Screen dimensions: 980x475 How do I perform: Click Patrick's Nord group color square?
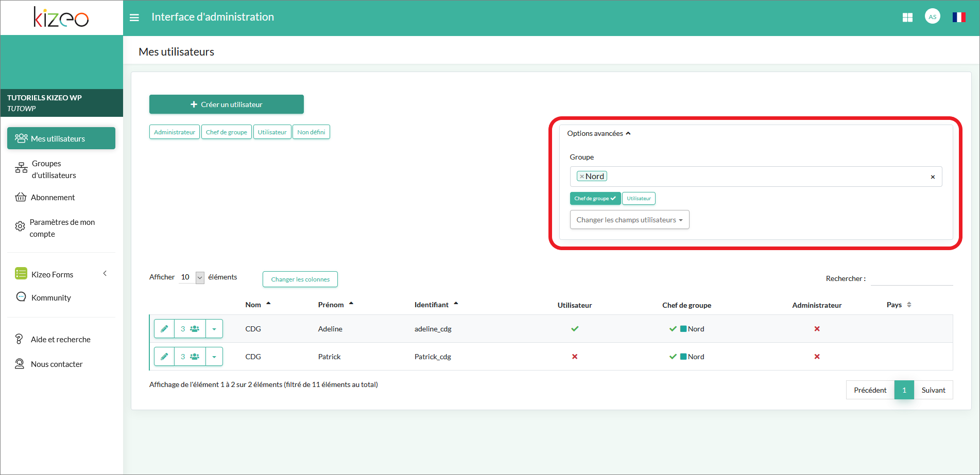click(683, 357)
